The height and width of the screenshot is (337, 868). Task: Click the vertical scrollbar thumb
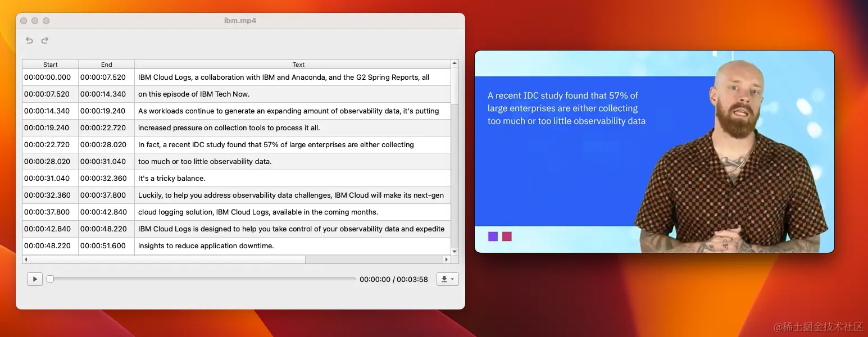[455, 86]
